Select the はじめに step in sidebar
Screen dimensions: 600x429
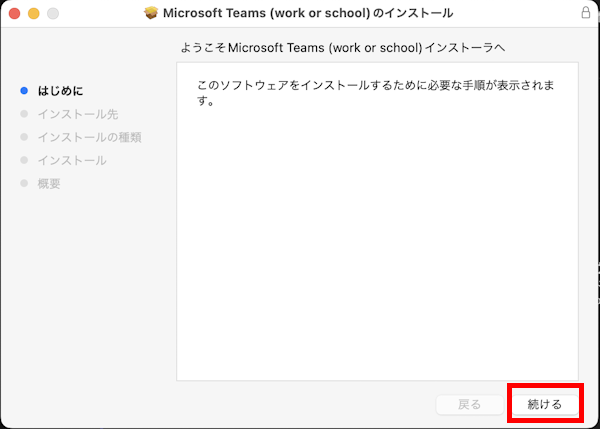click(60, 91)
